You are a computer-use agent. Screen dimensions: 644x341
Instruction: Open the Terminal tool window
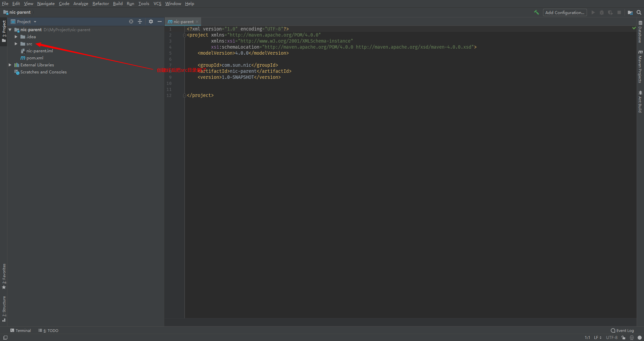pos(20,331)
